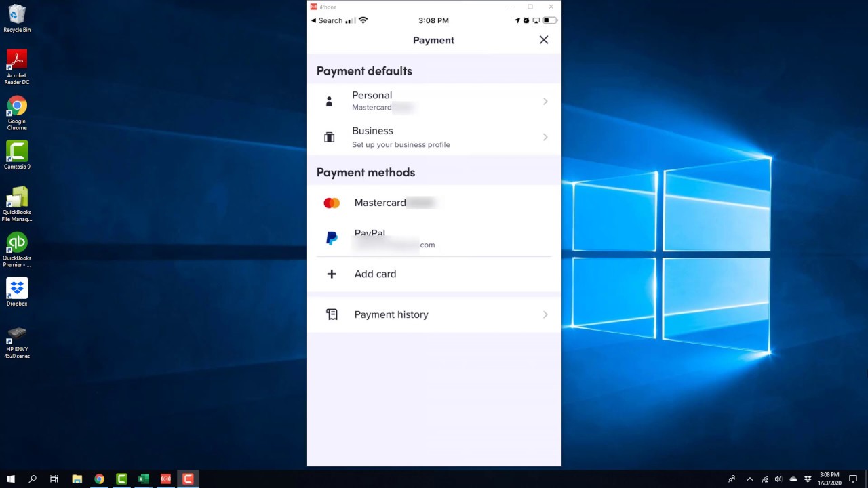The height and width of the screenshot is (488, 868).
Task: Click the receipt icon for Payment history
Action: 332,314
